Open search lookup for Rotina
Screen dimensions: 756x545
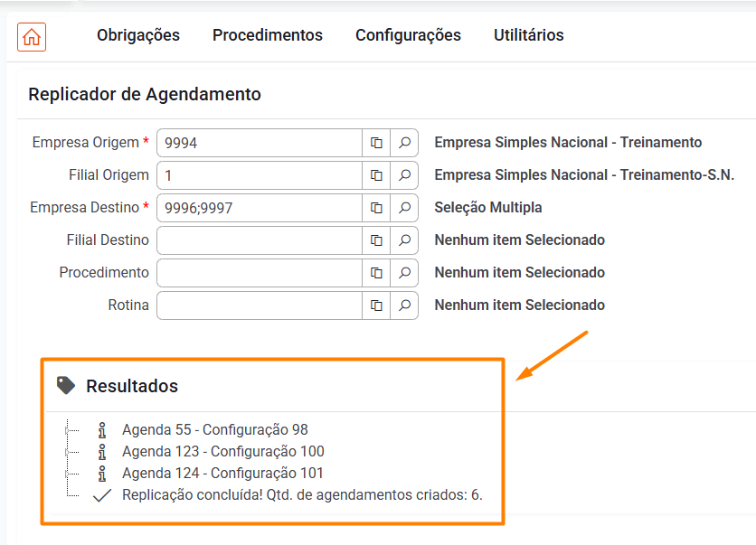point(405,305)
